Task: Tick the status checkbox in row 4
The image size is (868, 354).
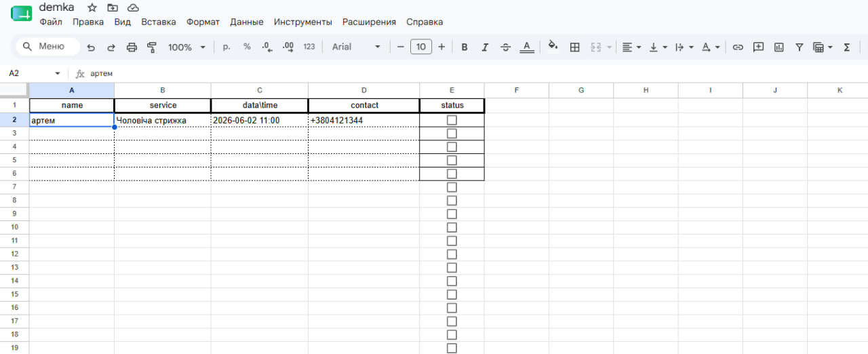Action: 452,147
